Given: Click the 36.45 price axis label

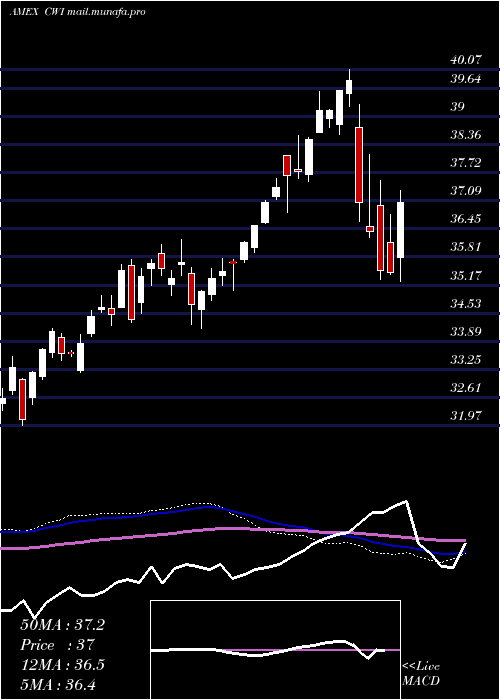Looking at the screenshot, I should click(x=465, y=219).
